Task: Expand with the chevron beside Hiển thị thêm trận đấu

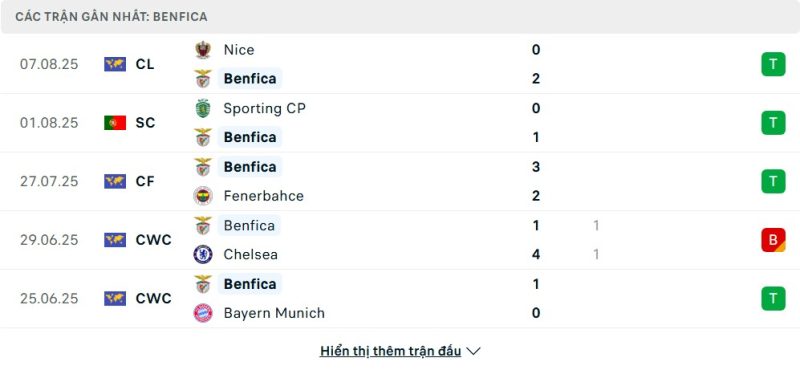Action: 473,351
